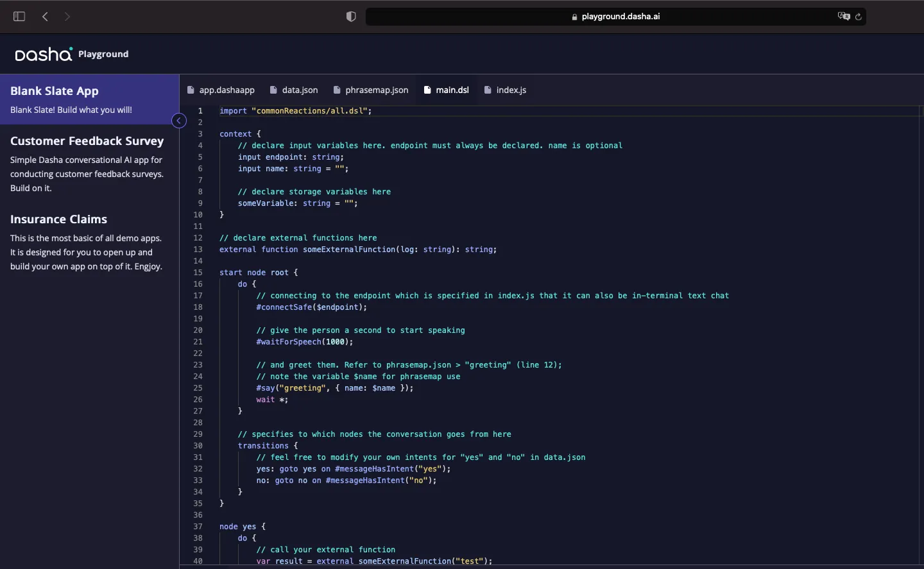Image resolution: width=924 pixels, height=569 pixels.
Task: Click the "// declare storage variables here" comment
Action: [x=314, y=192]
